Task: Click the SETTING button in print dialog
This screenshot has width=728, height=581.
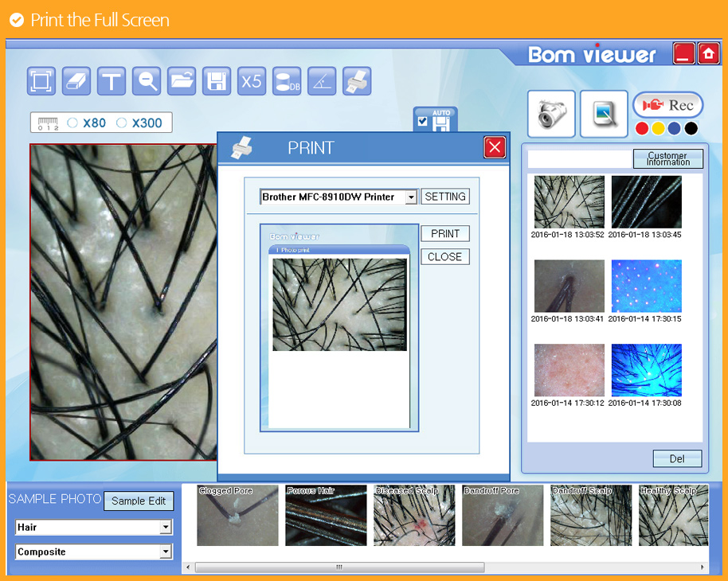Action: [x=445, y=197]
